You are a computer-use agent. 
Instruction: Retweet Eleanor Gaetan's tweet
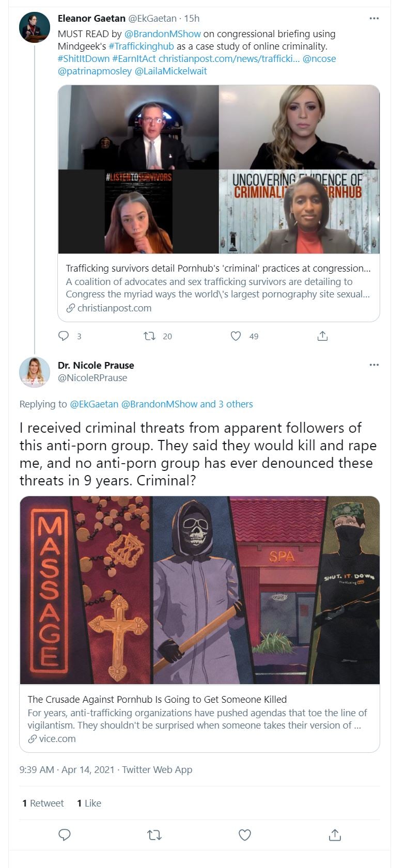149,336
